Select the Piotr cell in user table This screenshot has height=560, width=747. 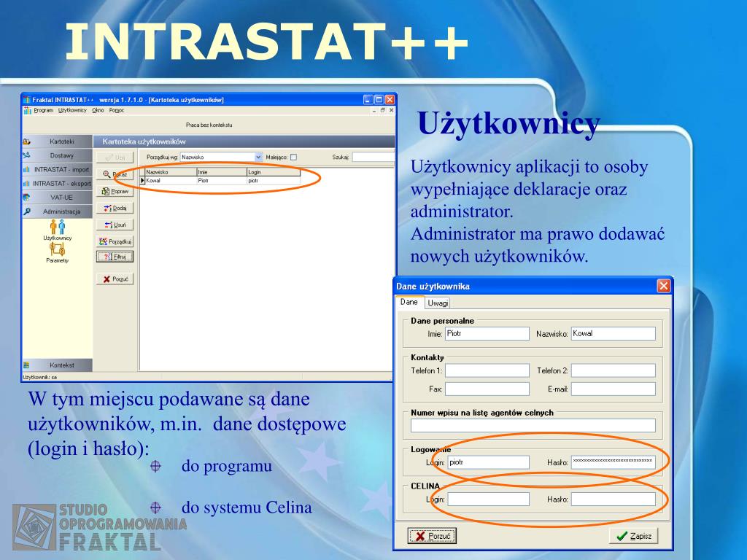222,181
